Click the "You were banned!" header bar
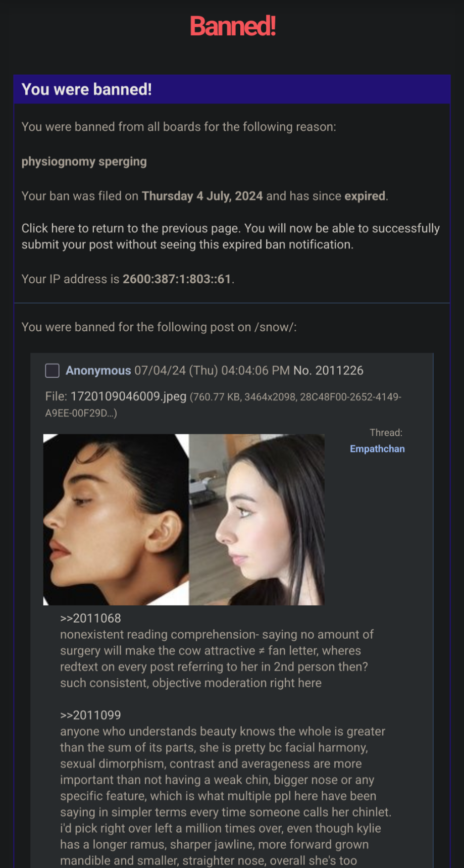 coord(232,89)
